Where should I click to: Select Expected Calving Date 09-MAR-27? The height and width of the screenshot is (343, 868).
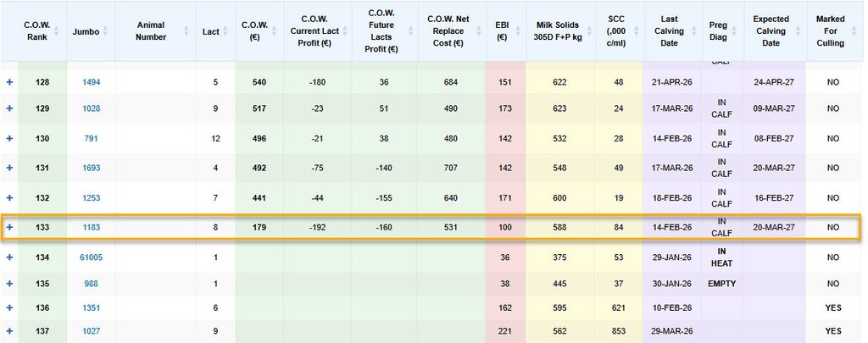tap(773, 108)
